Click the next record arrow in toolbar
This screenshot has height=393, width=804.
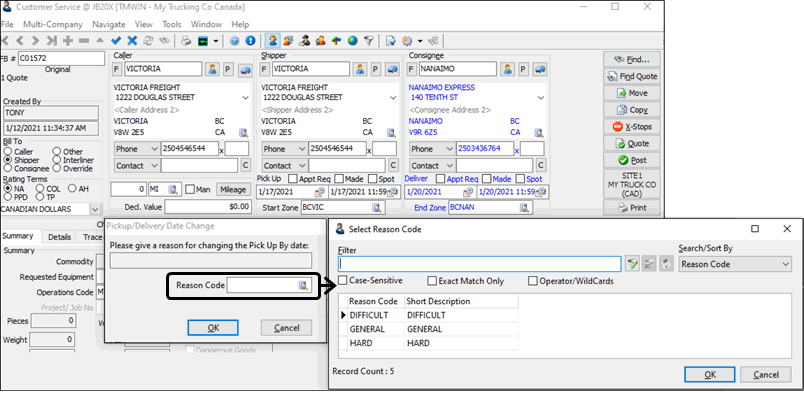coord(35,41)
